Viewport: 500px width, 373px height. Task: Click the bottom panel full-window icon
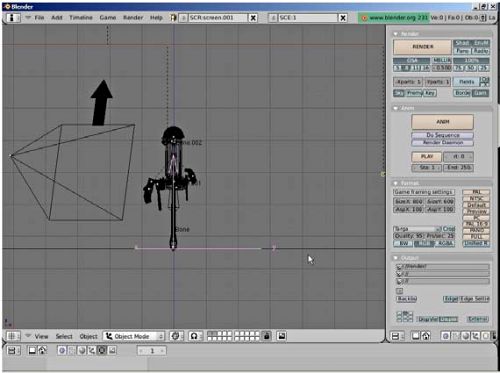tap(32, 350)
